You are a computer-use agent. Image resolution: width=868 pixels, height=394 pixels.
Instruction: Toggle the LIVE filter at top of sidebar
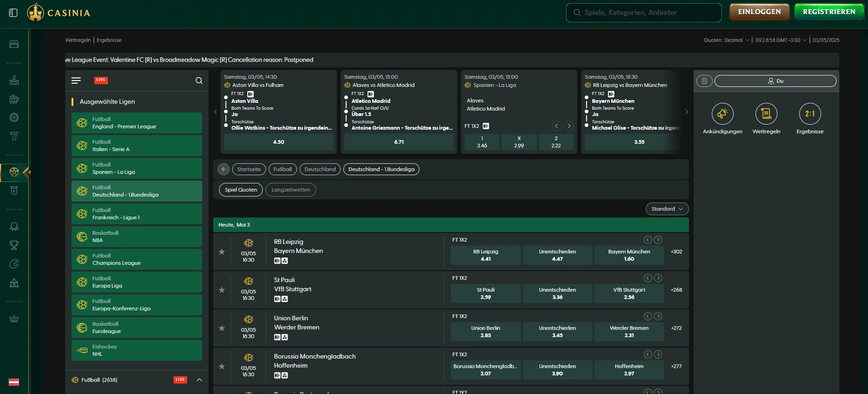[101, 80]
